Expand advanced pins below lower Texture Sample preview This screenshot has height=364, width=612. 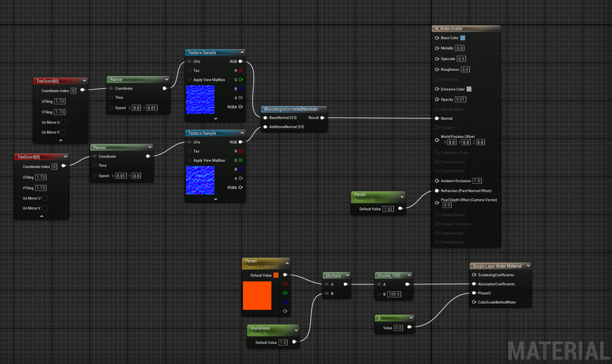tap(215, 199)
